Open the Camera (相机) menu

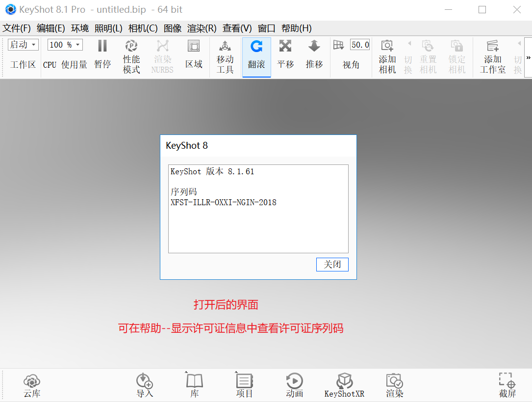pos(143,28)
